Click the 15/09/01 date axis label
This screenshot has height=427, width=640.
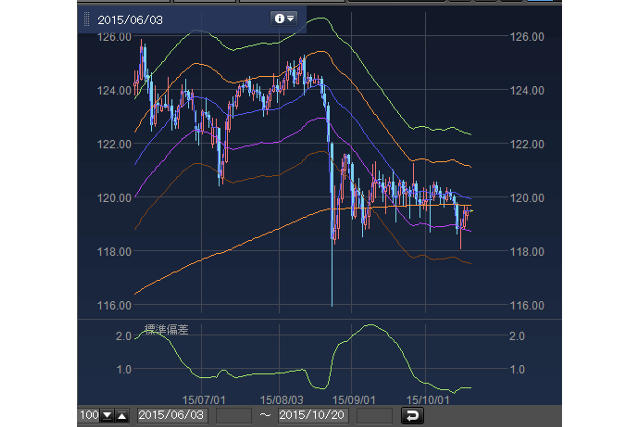tap(353, 400)
